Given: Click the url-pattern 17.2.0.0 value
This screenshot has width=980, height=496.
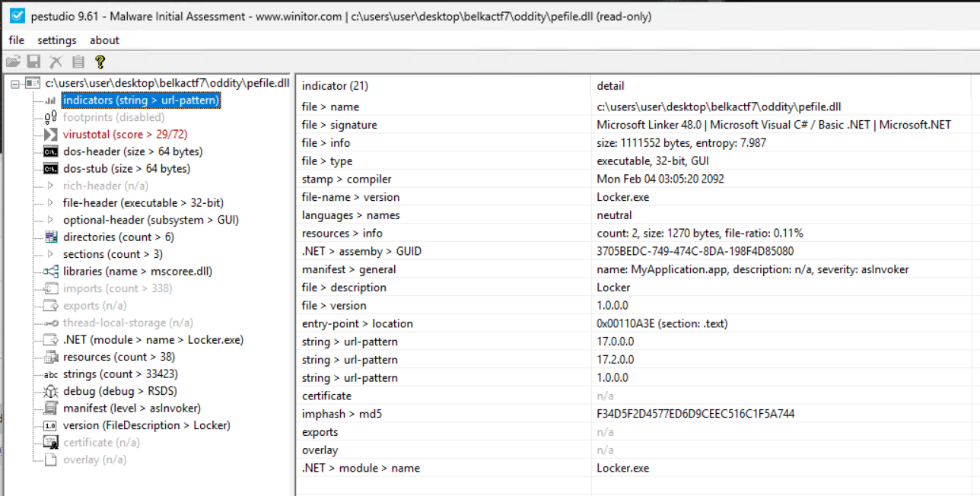Looking at the screenshot, I should click(x=615, y=360).
